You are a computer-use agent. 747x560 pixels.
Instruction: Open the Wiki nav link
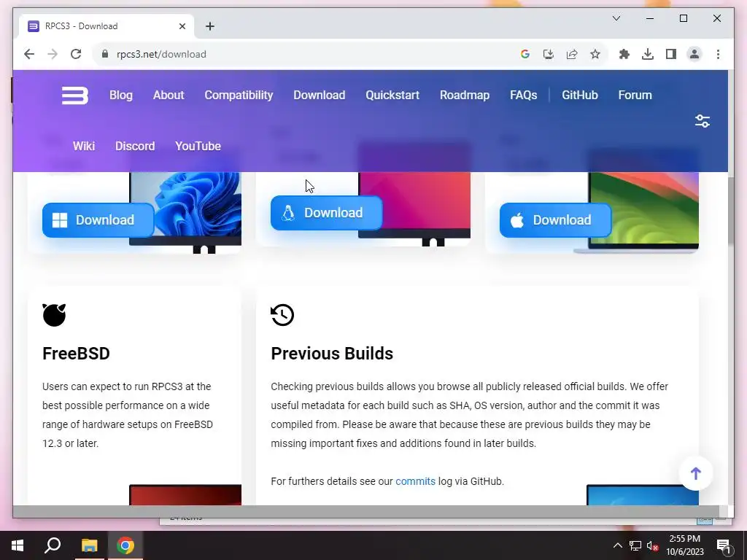pyautogui.click(x=84, y=146)
